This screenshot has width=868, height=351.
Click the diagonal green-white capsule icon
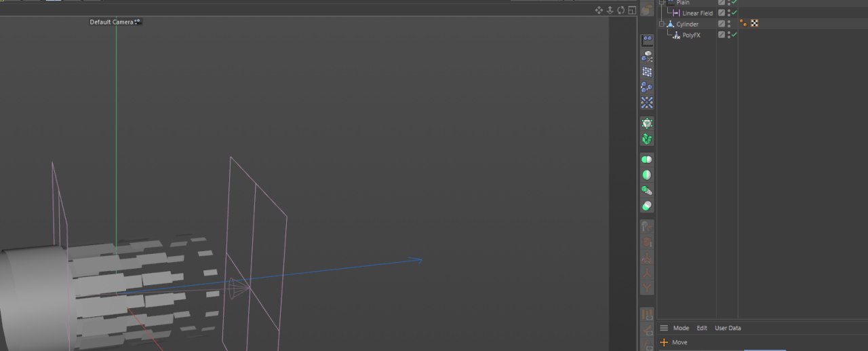coord(647,206)
